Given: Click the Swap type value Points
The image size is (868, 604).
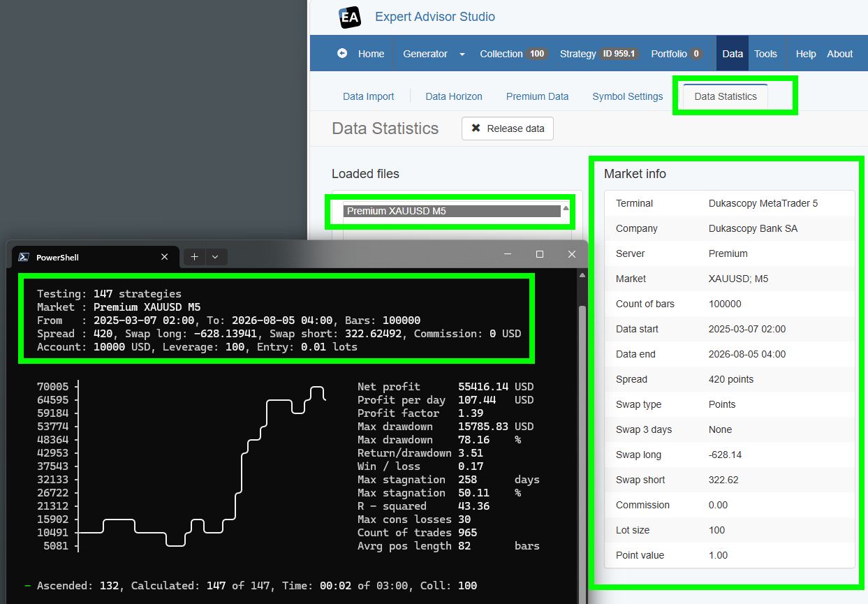Looking at the screenshot, I should [x=722, y=404].
